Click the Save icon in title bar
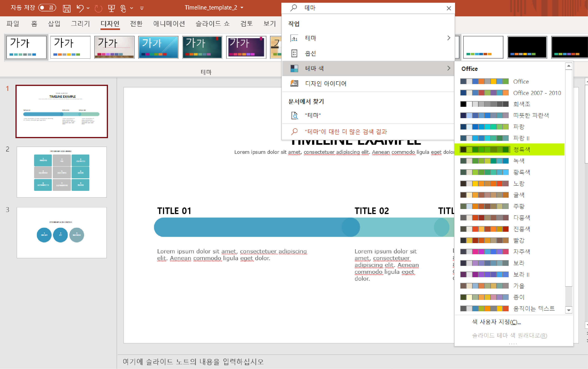The height and width of the screenshot is (369, 588). point(66,8)
